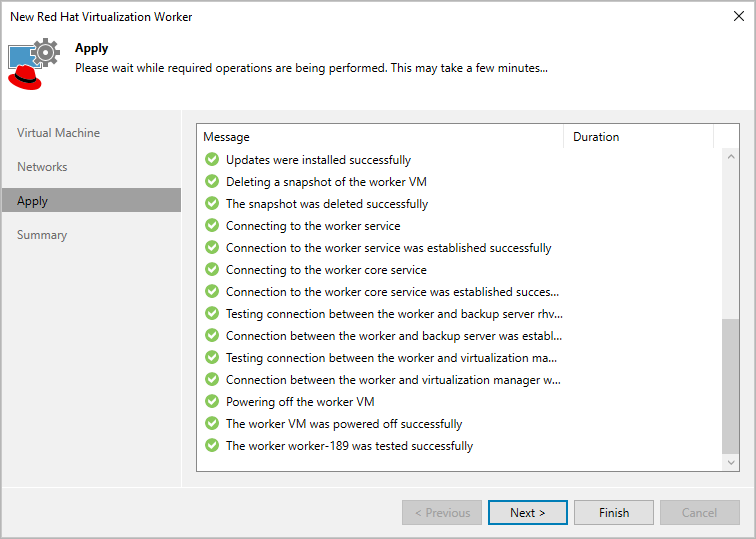
Task: Click check icon beside 'Connecting to the worker core service'
Action: 212,269
